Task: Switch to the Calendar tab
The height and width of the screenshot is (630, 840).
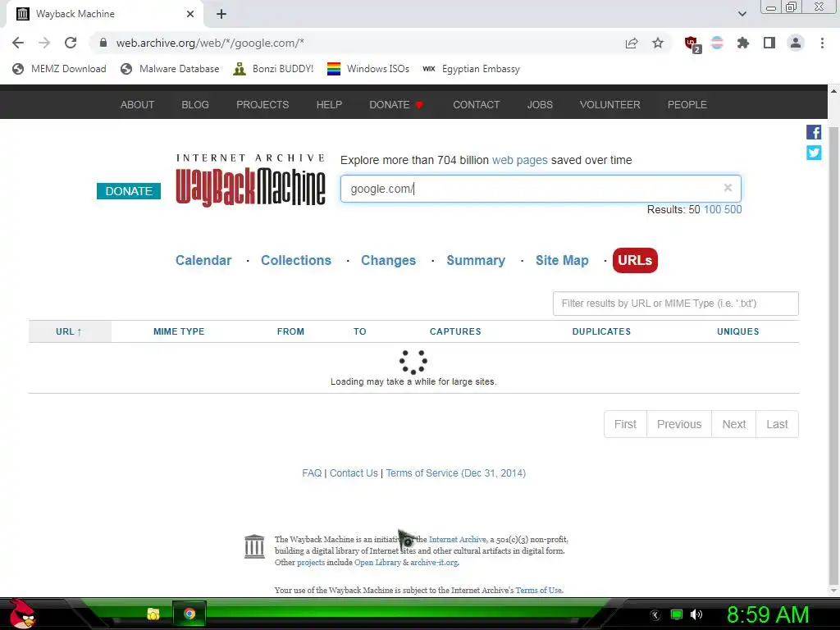Action: 203,260
